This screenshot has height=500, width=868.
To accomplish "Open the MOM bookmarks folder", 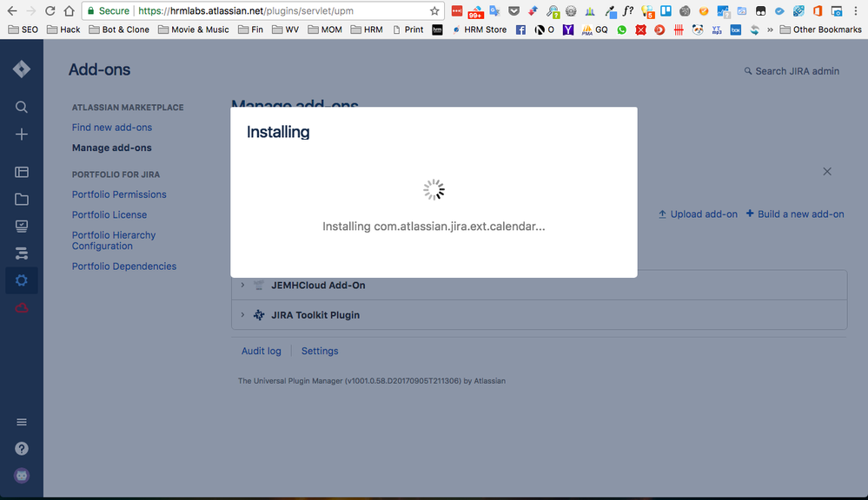I will [x=325, y=30].
